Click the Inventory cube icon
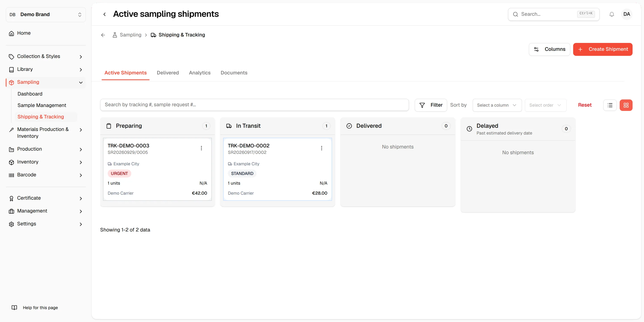 coord(11,162)
